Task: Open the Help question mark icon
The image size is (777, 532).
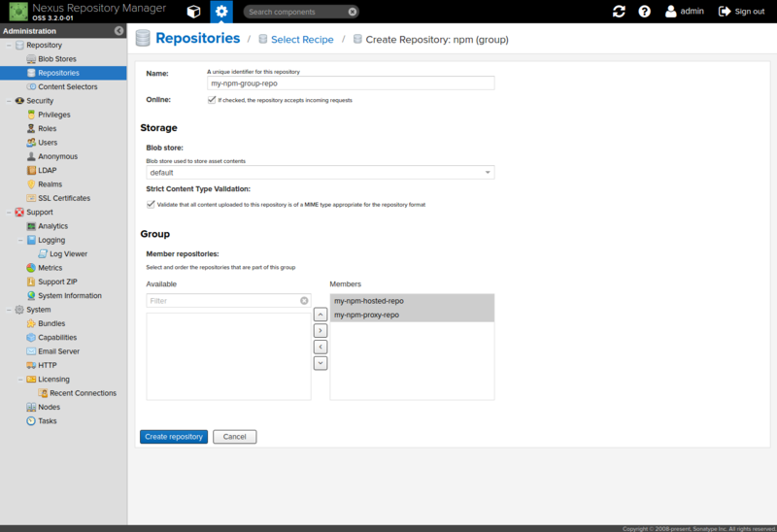Action: 644,12
